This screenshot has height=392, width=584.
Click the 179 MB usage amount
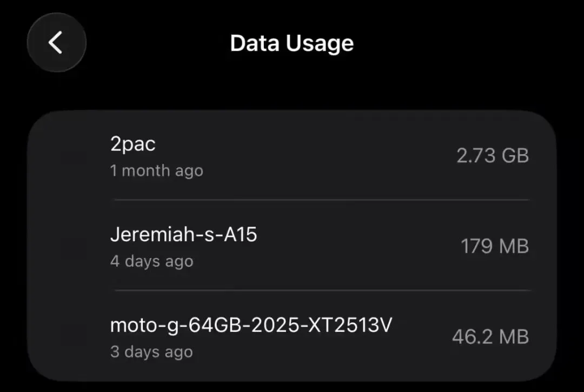click(494, 247)
